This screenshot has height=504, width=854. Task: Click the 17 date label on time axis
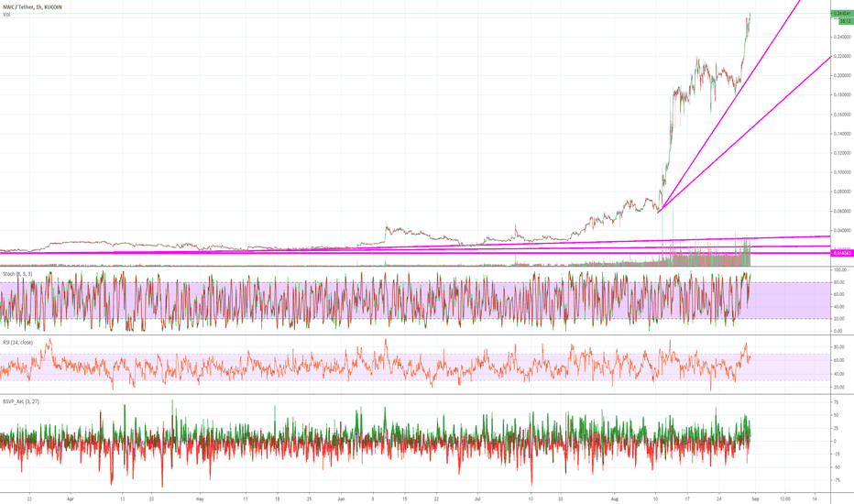[687, 499]
